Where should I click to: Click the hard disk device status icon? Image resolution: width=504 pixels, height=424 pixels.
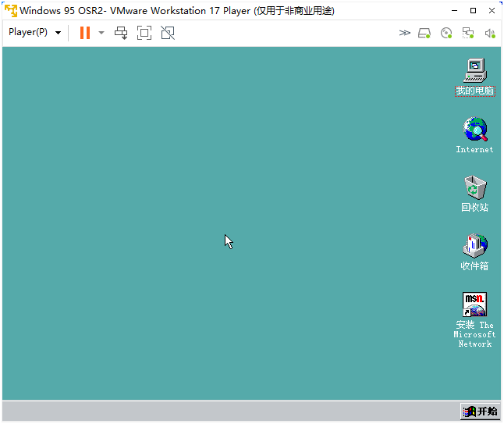click(x=424, y=33)
